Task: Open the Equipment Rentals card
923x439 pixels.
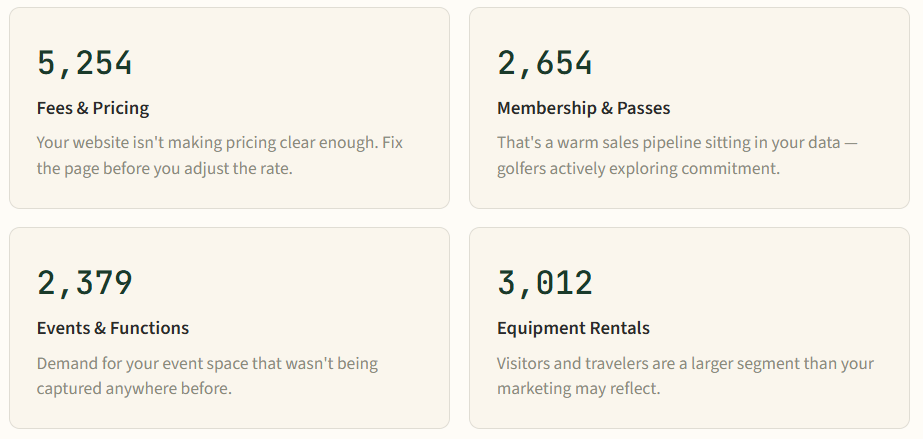Action: [689, 328]
